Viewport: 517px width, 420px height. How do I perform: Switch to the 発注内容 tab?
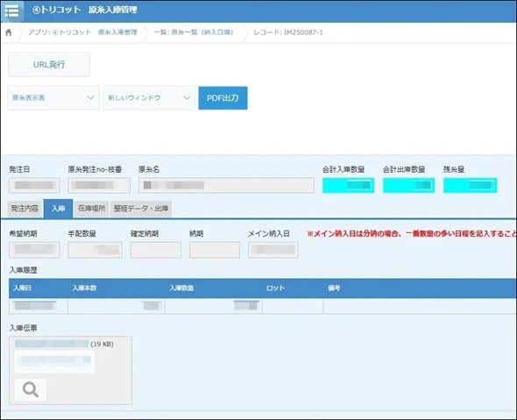click(x=25, y=209)
